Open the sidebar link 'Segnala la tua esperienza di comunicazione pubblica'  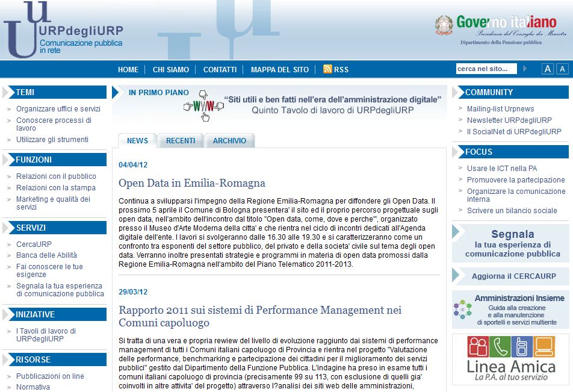pyautogui.click(x=60, y=290)
